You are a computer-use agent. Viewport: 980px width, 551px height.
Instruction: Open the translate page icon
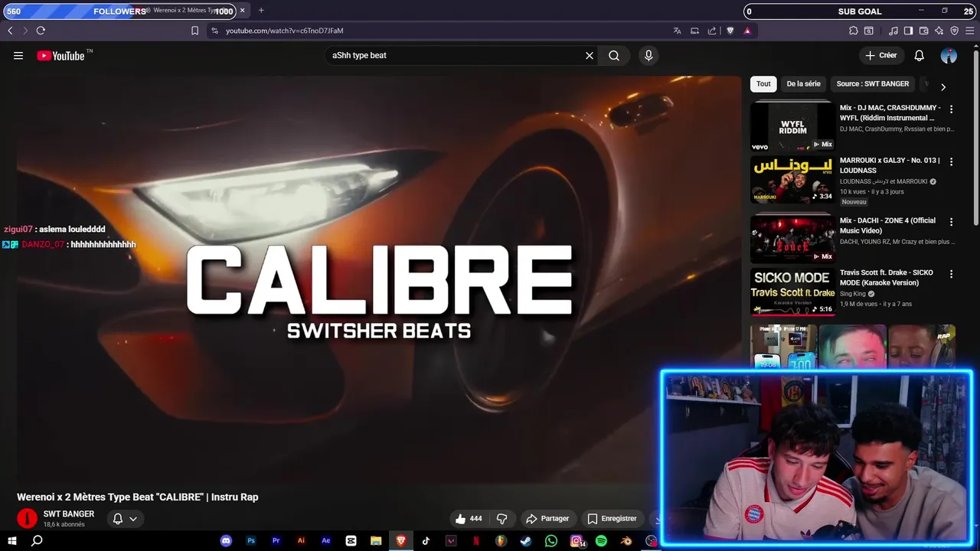677,31
